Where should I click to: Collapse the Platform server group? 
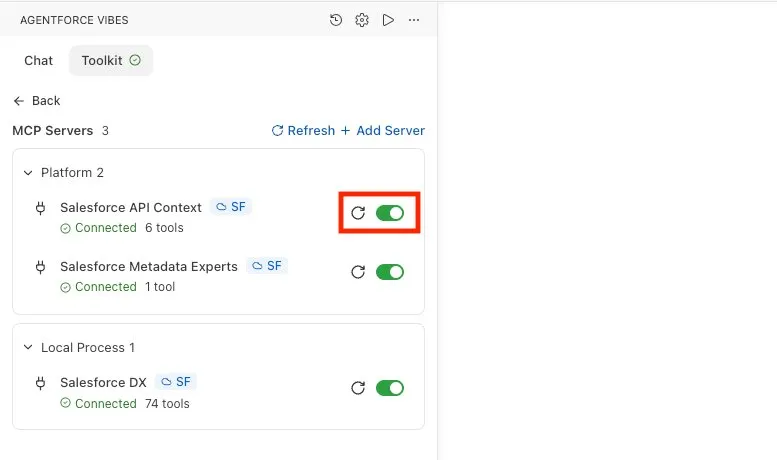28,172
